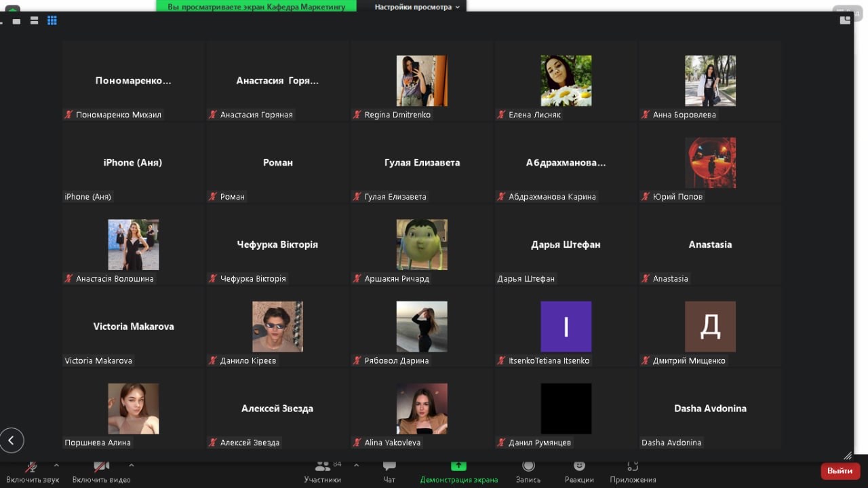This screenshot has height=488, width=868.
Task: Click the muted mic icon beside Елена Лисняк
Action: pos(502,115)
